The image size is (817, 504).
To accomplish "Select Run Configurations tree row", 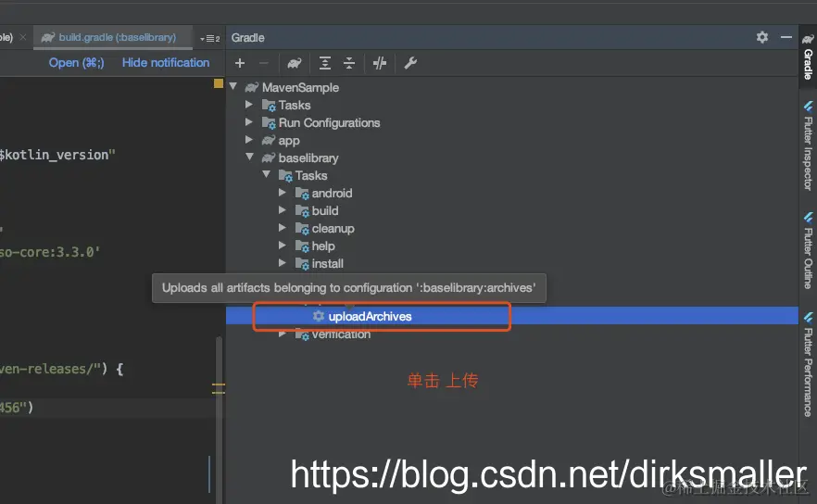I will (x=511, y=122).
